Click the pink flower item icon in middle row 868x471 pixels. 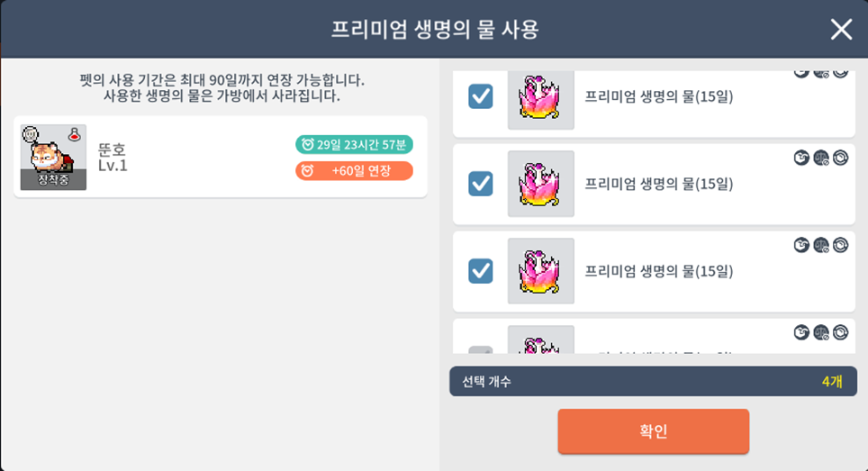540,184
